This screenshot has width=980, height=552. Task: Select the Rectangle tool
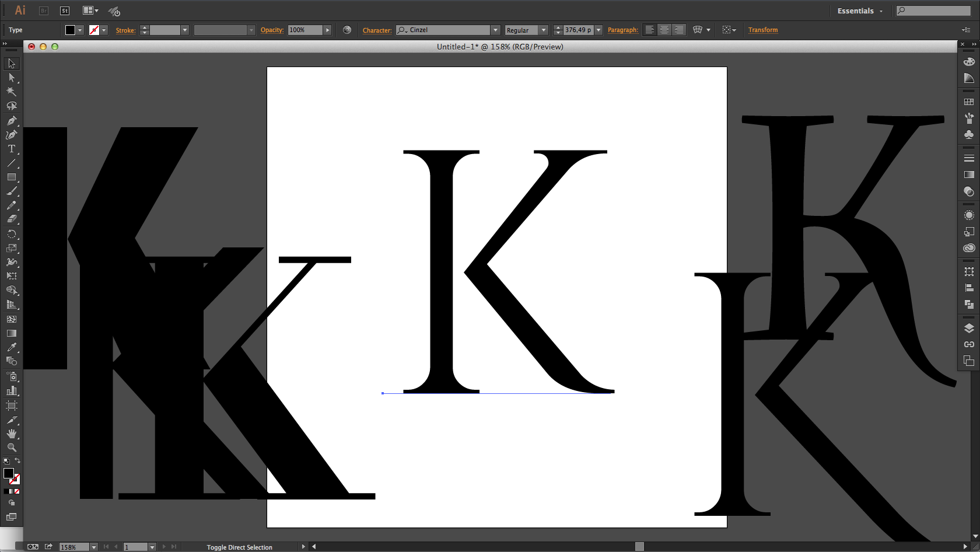tap(12, 177)
